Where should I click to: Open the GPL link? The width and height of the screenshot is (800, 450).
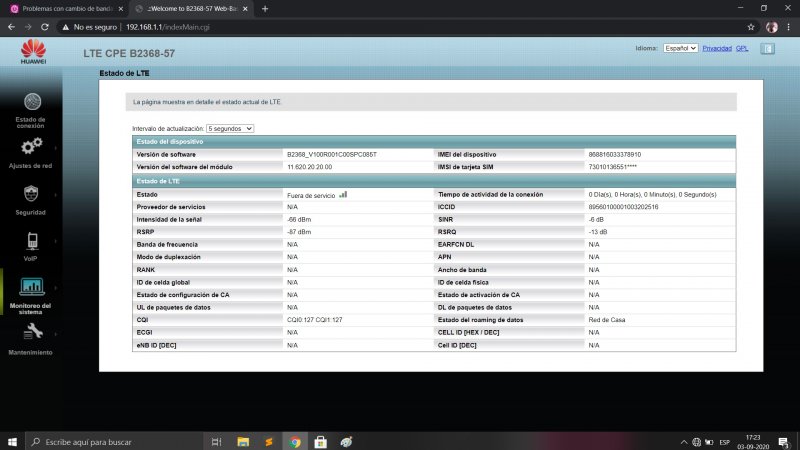click(x=742, y=48)
